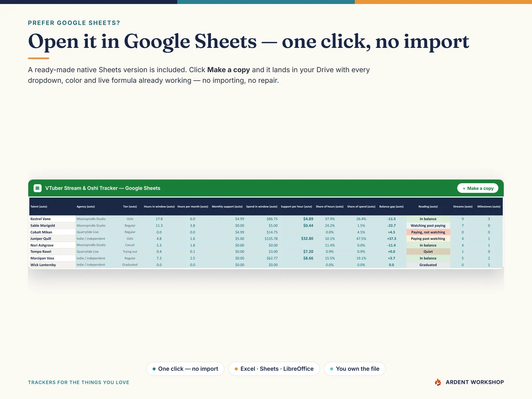
Task: Click the Make a copy button
Action: (478, 188)
